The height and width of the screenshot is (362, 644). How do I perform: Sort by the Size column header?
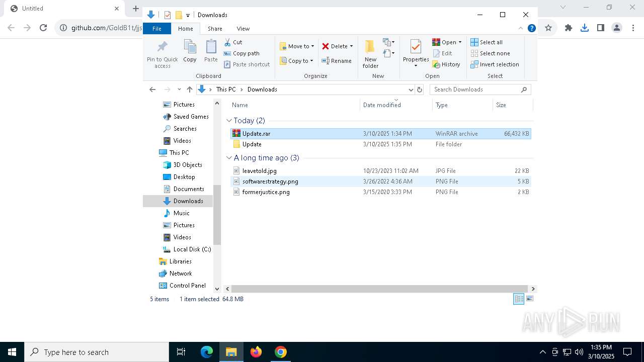[x=513, y=105]
